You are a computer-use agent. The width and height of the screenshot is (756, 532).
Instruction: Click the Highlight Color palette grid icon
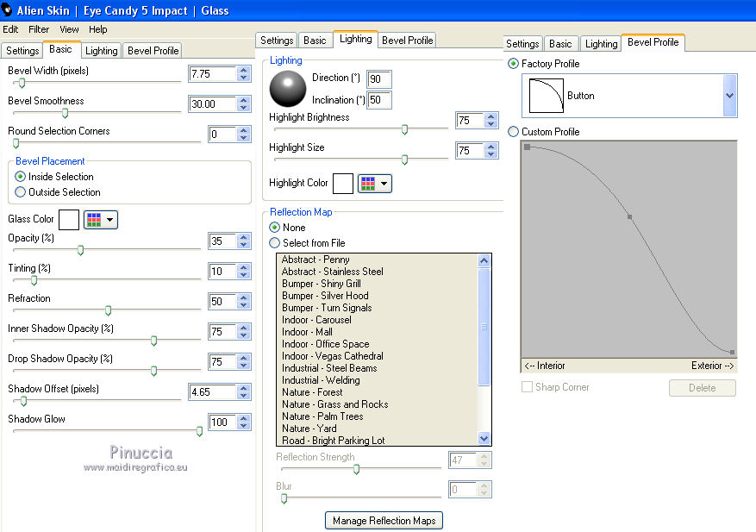(368, 183)
